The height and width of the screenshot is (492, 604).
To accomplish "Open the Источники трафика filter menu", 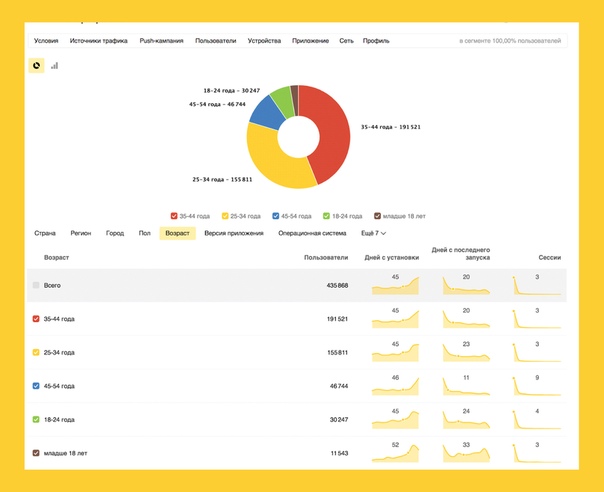I will pos(99,41).
